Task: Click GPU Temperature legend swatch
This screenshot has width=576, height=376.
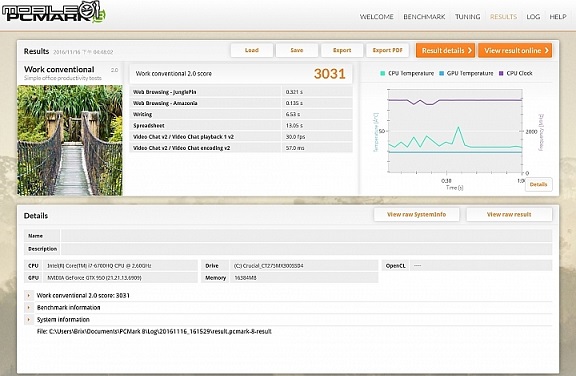Action: tap(442, 73)
